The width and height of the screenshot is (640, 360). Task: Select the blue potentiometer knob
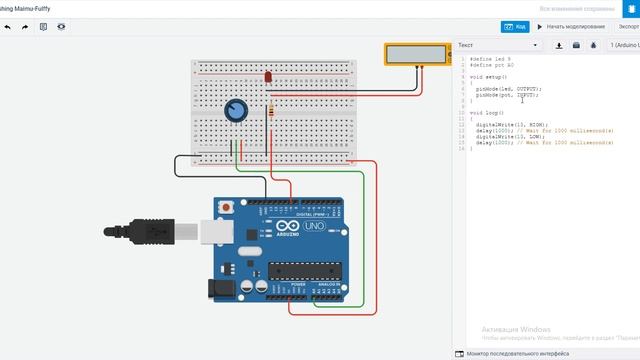236,111
